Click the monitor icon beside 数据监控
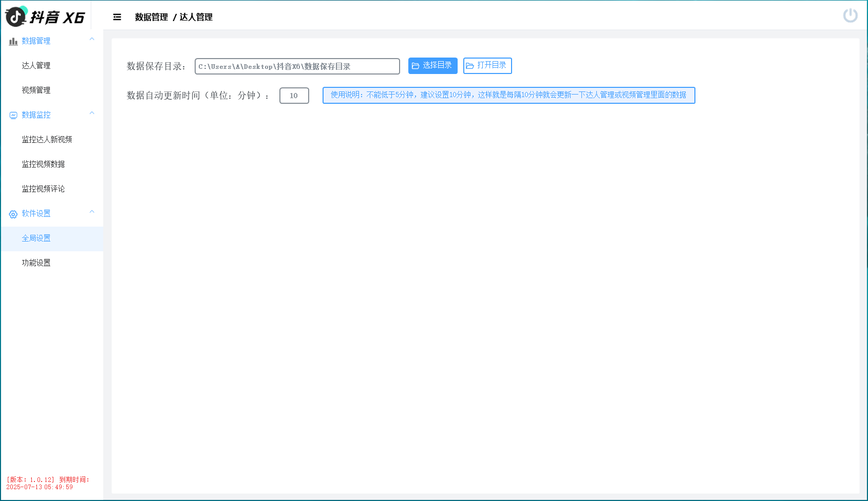The width and height of the screenshot is (868, 501). [x=13, y=115]
